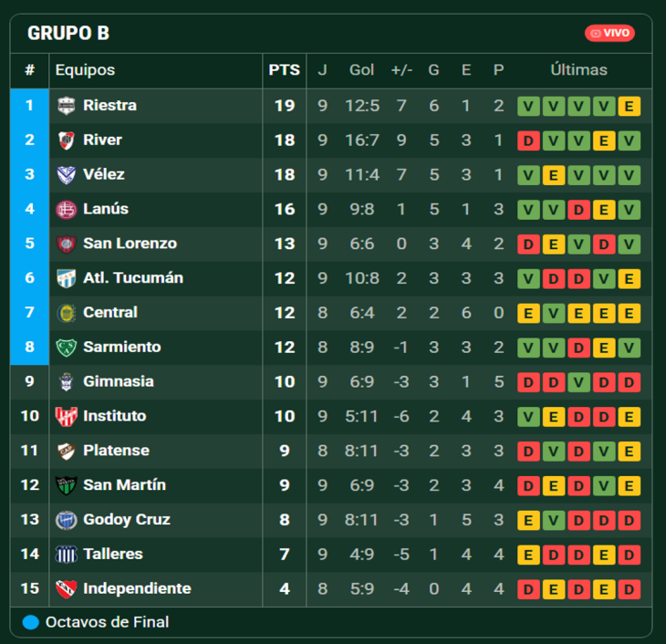Image resolution: width=666 pixels, height=644 pixels.
Task: Click the San Lorenzo shield icon
Action: coord(67,244)
